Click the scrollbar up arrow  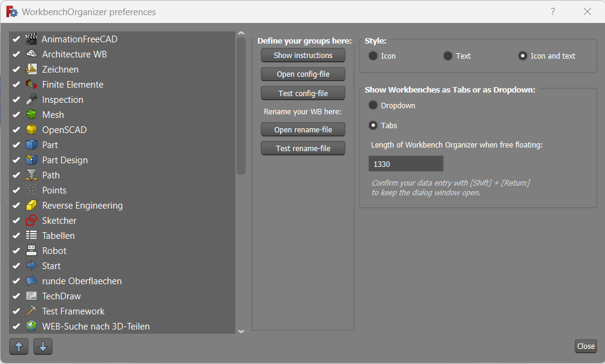coord(241,33)
